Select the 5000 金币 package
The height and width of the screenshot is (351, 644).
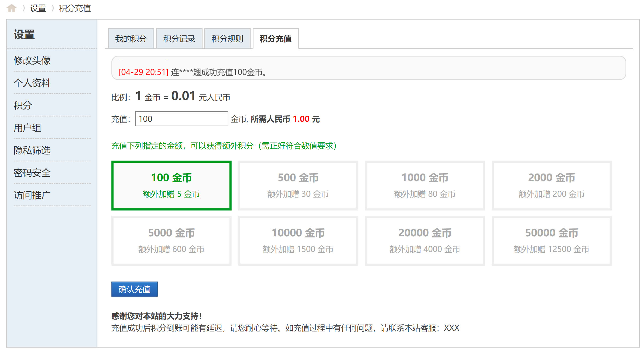point(171,241)
